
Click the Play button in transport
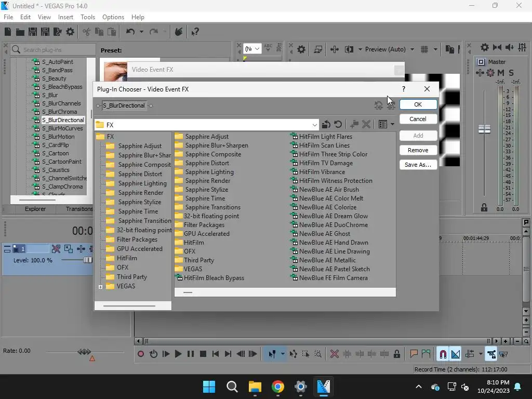pyautogui.click(x=178, y=354)
